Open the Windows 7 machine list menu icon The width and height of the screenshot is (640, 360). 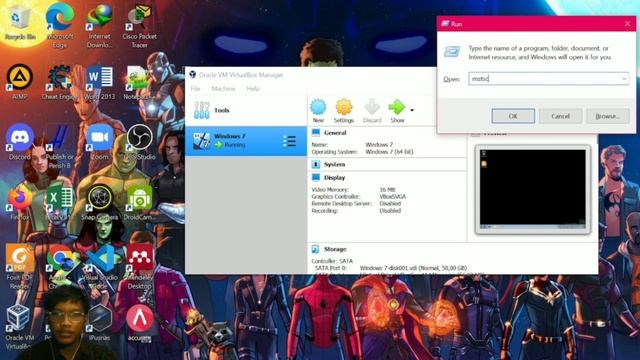[x=289, y=141]
